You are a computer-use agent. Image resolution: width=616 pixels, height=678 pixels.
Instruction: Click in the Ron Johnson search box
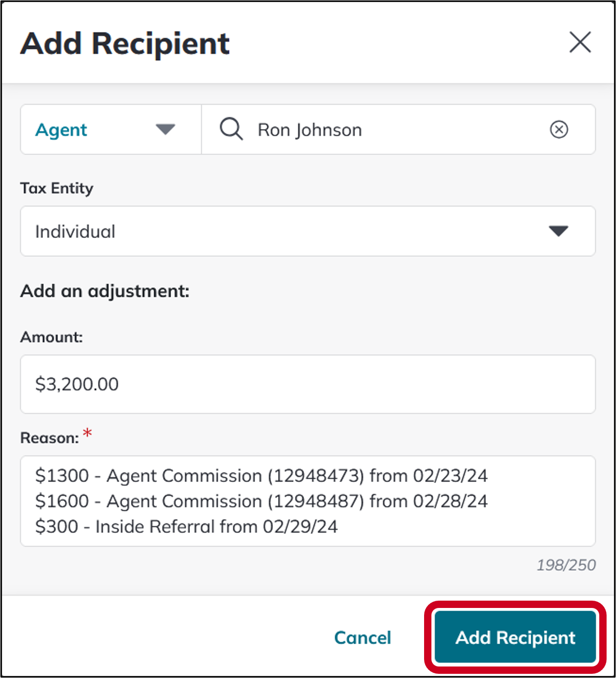[x=398, y=129]
